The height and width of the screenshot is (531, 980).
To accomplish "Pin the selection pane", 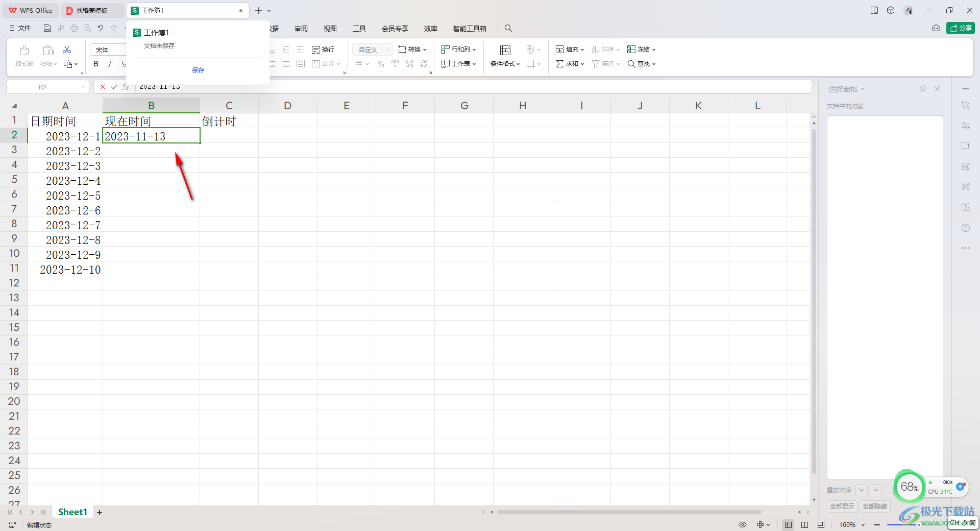I will pos(923,89).
